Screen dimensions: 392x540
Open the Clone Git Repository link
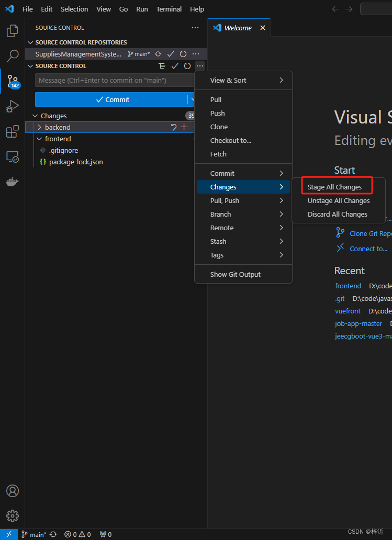pyautogui.click(x=370, y=233)
